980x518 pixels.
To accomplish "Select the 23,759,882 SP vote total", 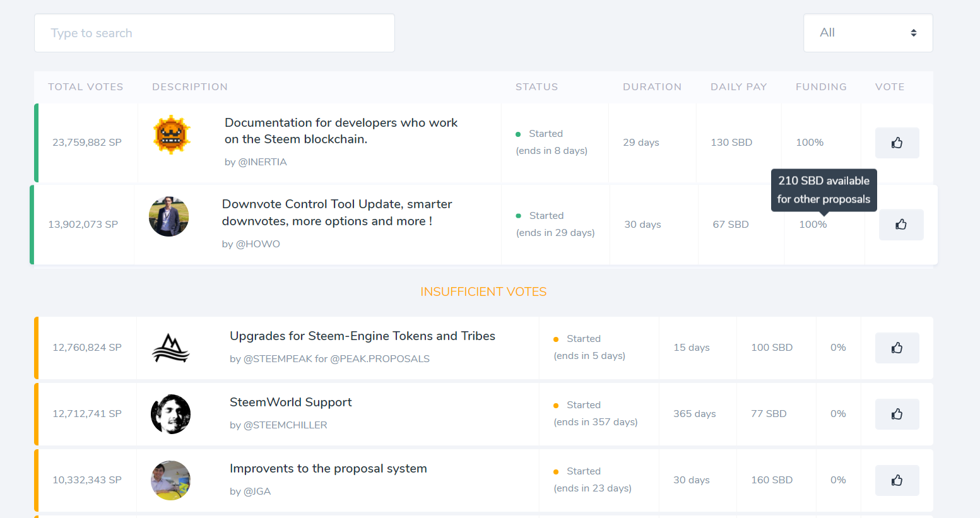I will pos(87,143).
